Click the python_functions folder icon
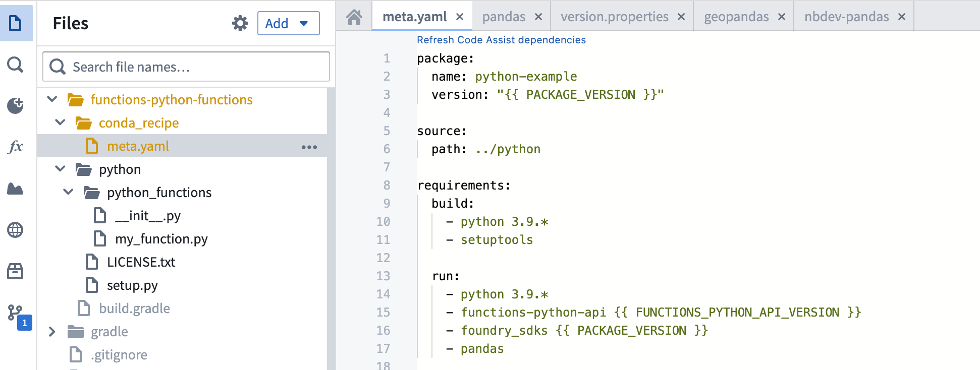The width and height of the screenshot is (980, 370). [x=91, y=193]
